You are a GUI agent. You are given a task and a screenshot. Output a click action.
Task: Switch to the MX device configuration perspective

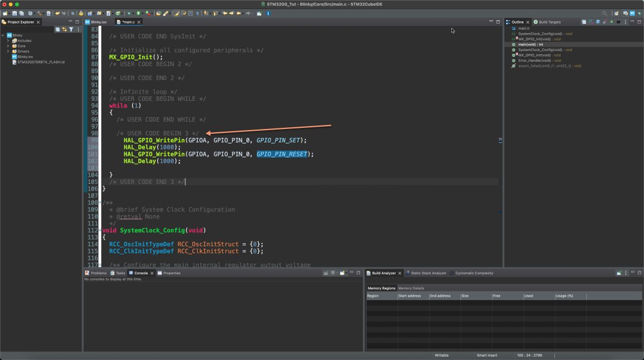[632, 13]
